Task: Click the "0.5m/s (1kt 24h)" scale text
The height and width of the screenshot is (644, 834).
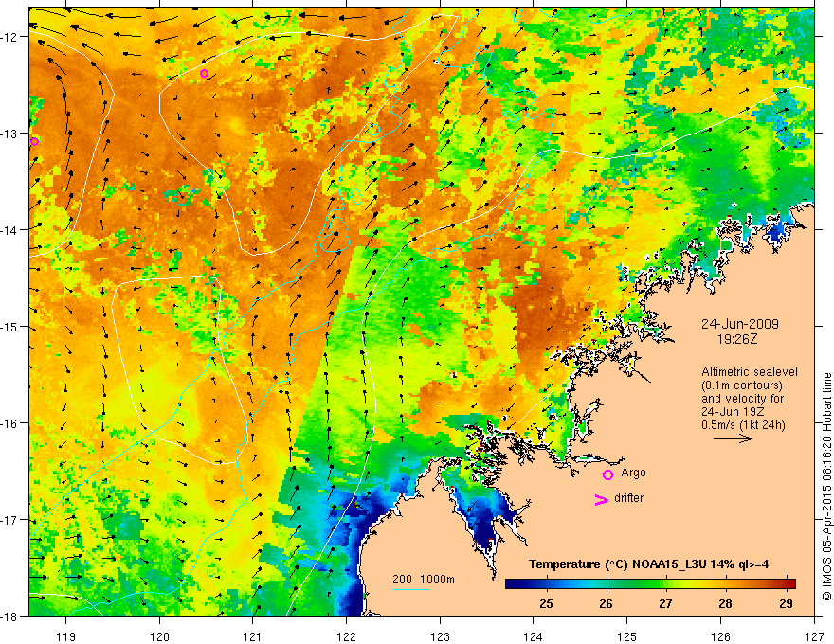Action: tap(743, 425)
